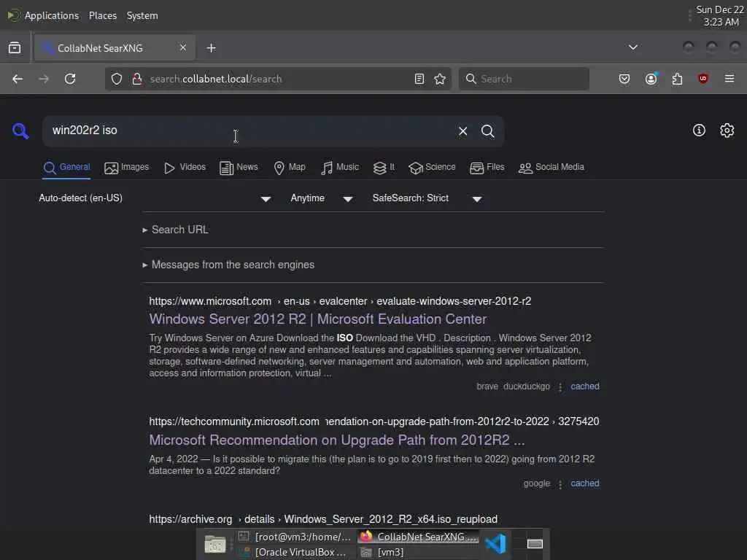Open more options dots beside google engine
Image resolution: width=747 pixels, height=560 pixels.
560,484
